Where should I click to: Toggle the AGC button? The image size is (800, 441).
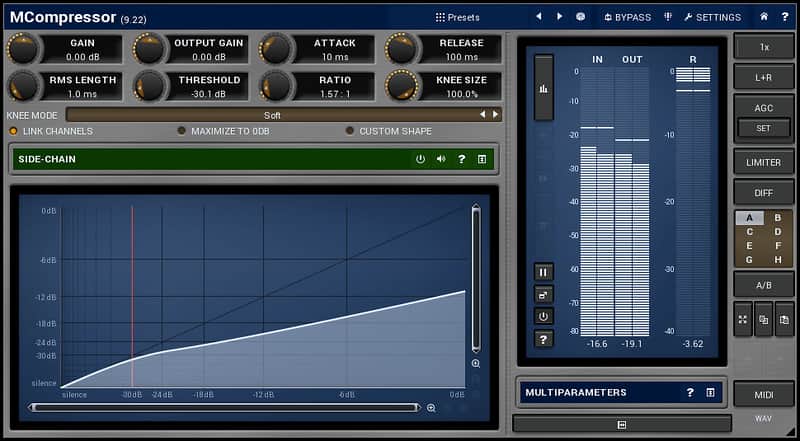(764, 108)
